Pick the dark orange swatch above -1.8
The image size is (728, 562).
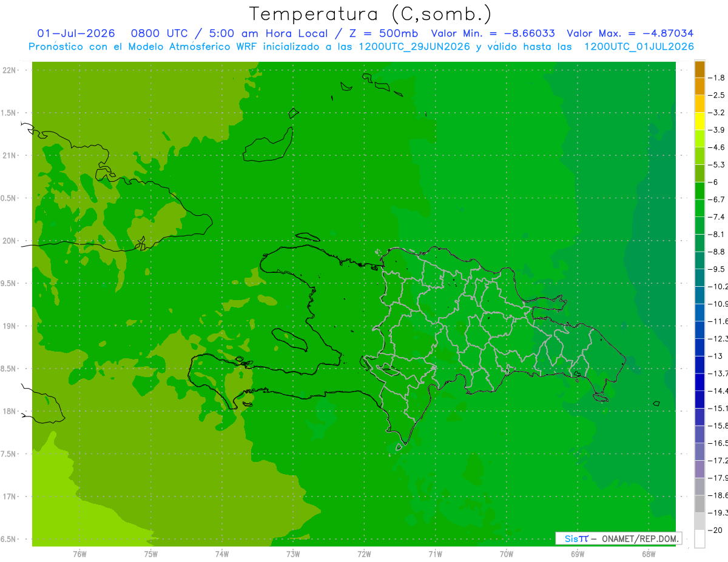(699, 69)
